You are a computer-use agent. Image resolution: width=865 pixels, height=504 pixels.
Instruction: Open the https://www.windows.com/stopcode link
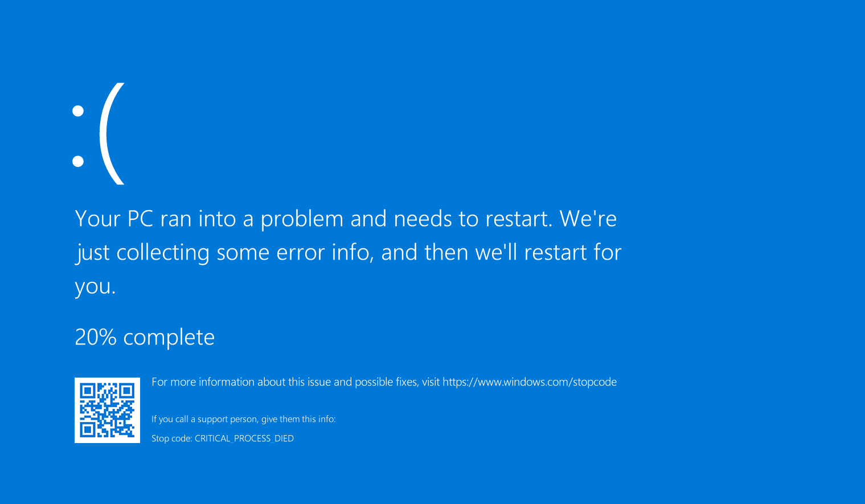(530, 382)
